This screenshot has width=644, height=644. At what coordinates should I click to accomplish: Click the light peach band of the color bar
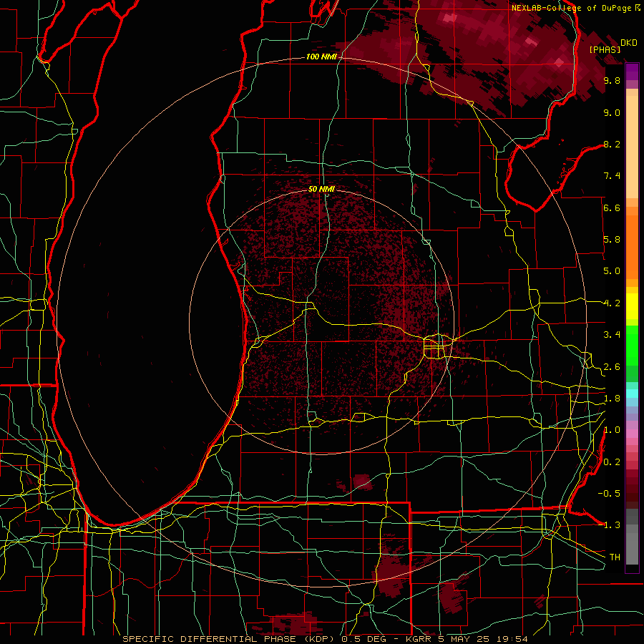(x=632, y=147)
